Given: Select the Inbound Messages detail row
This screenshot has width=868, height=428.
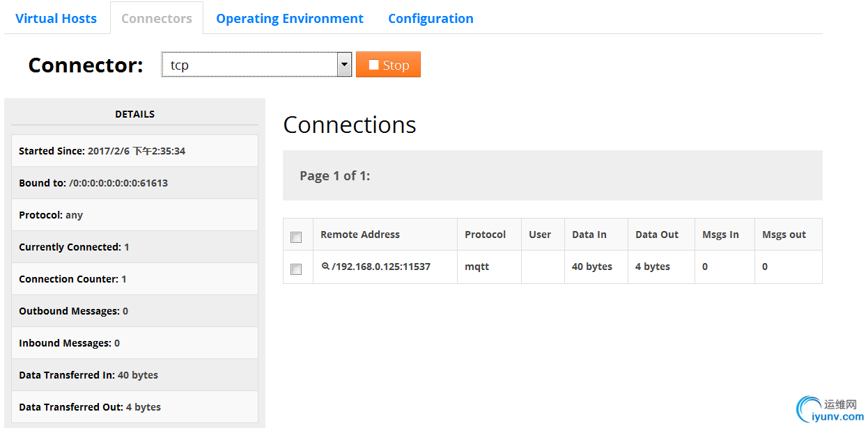Looking at the screenshot, I should click(135, 343).
